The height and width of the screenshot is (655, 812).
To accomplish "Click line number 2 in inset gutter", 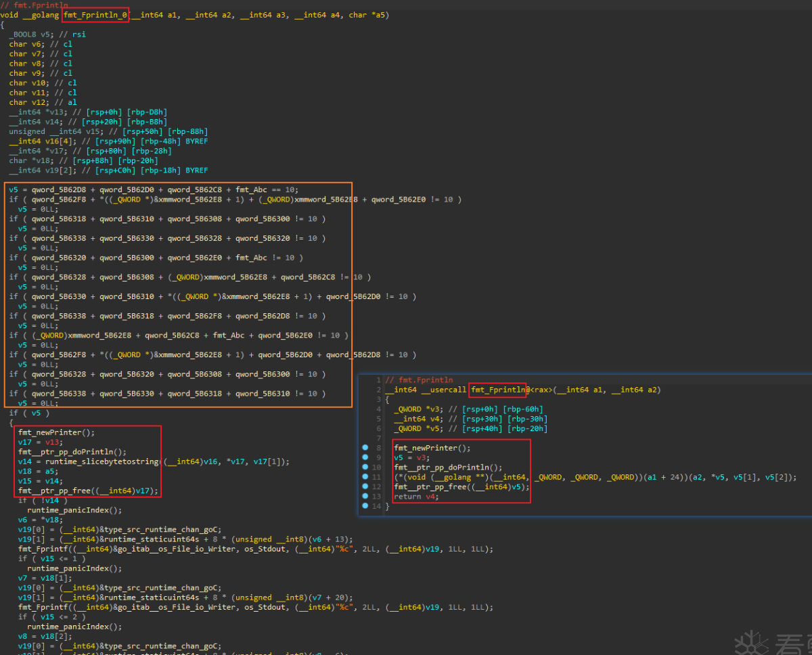I will [x=380, y=390].
